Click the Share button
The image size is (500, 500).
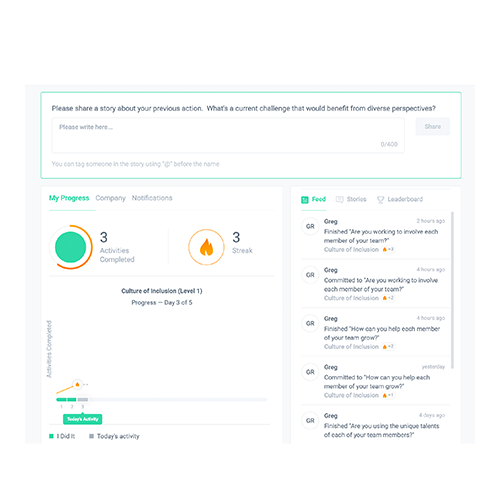click(x=433, y=126)
